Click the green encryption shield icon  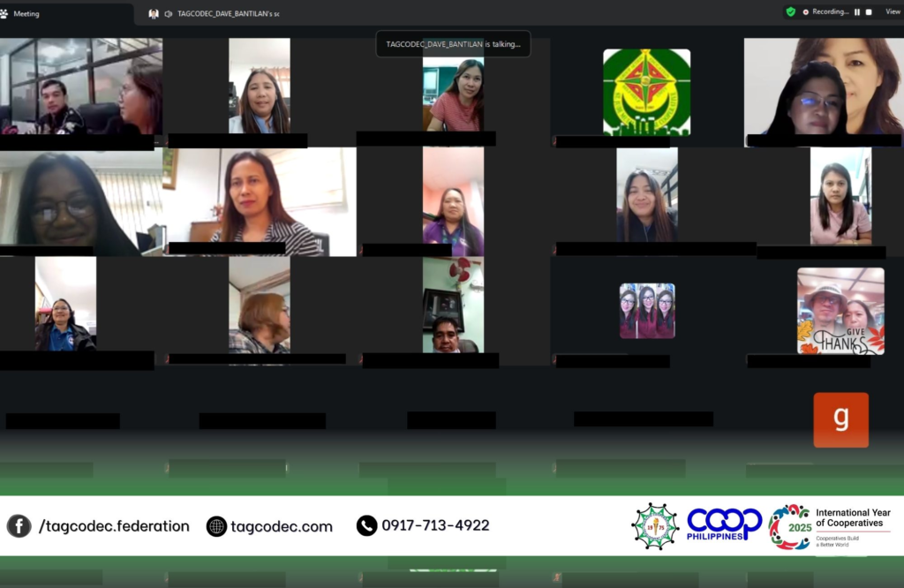[790, 11]
